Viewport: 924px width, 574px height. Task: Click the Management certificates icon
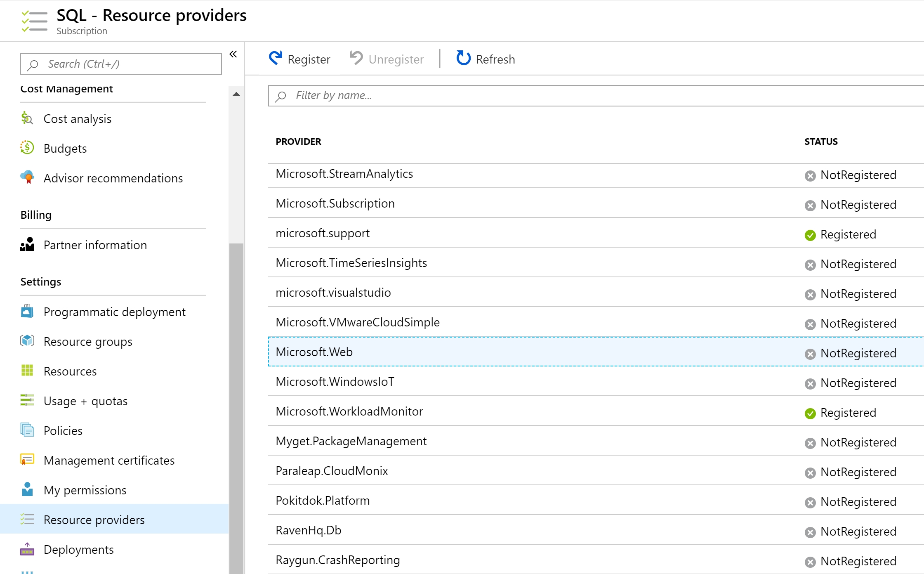[27, 460]
